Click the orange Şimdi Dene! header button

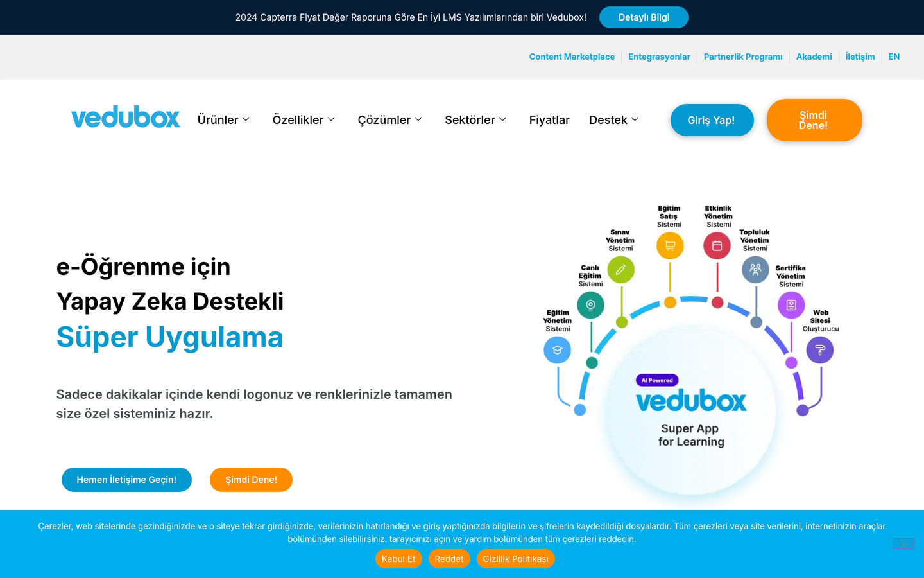814,120
